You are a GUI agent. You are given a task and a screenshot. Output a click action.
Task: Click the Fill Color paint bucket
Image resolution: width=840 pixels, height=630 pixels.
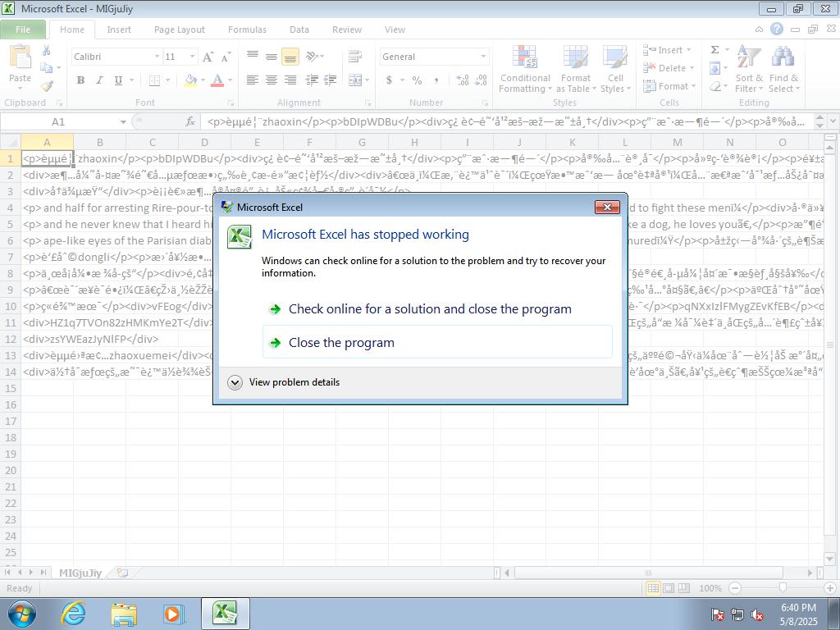[190, 80]
